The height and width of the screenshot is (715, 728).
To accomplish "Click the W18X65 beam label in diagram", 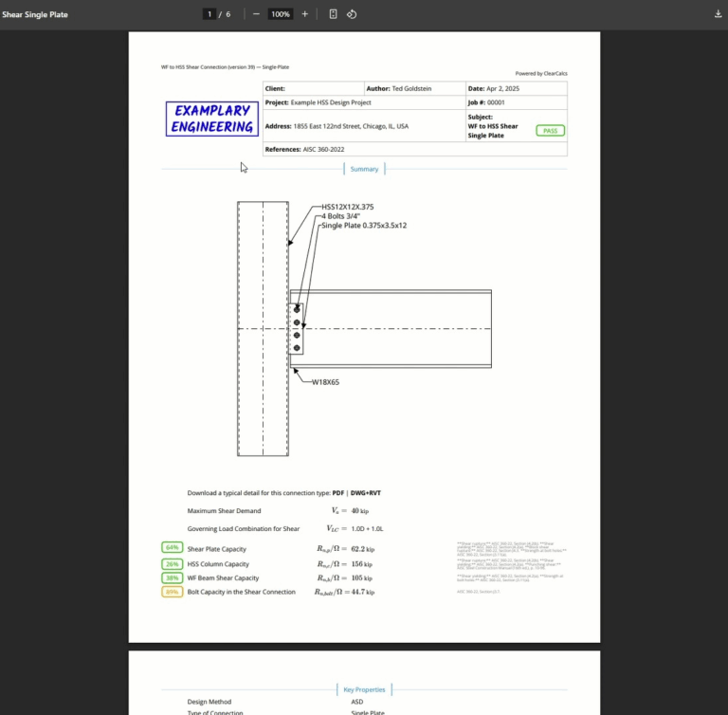I will [325, 382].
